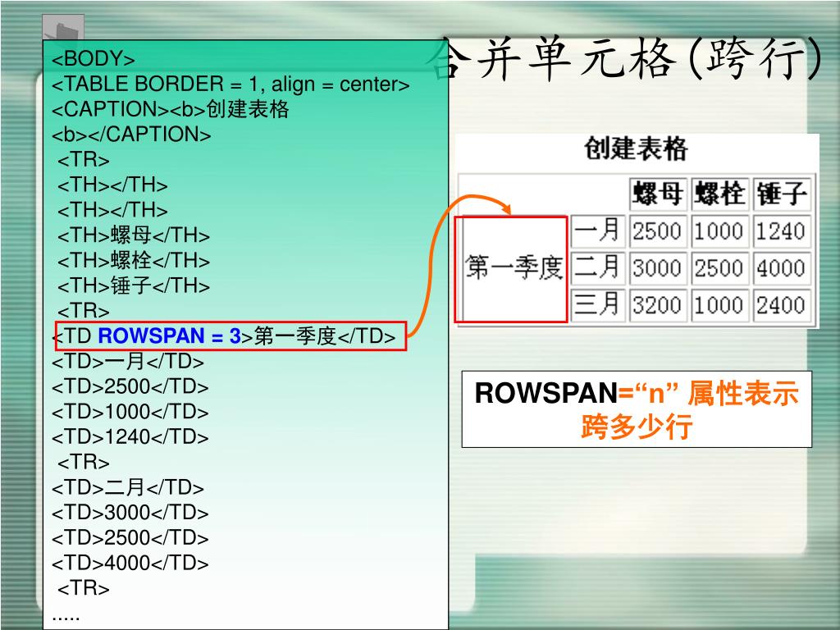The image size is (840, 630).
Task: Select the 螺栓 header cell in the table
Action: (x=719, y=194)
